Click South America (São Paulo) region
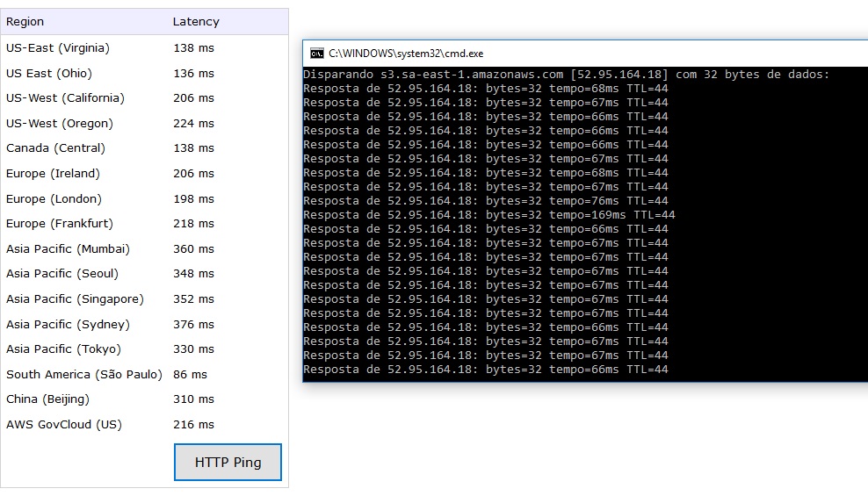Image resolution: width=868 pixels, height=503 pixels. 84,375
